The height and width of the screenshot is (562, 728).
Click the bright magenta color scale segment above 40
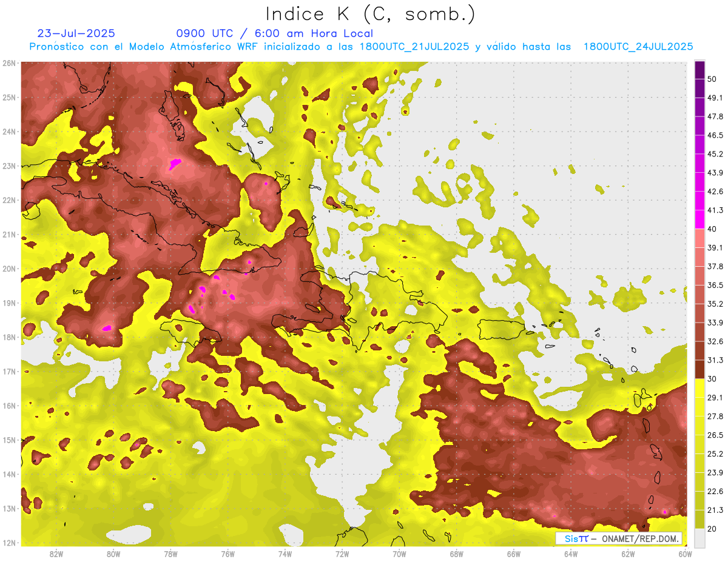[x=699, y=219]
